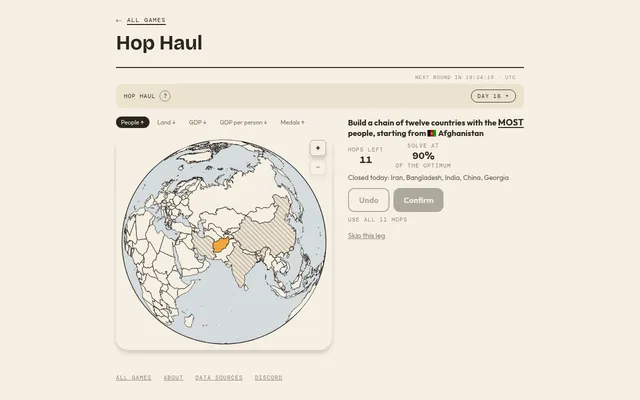Zoom in on the globe with plus button
This screenshot has width=640, height=400.
point(318,148)
